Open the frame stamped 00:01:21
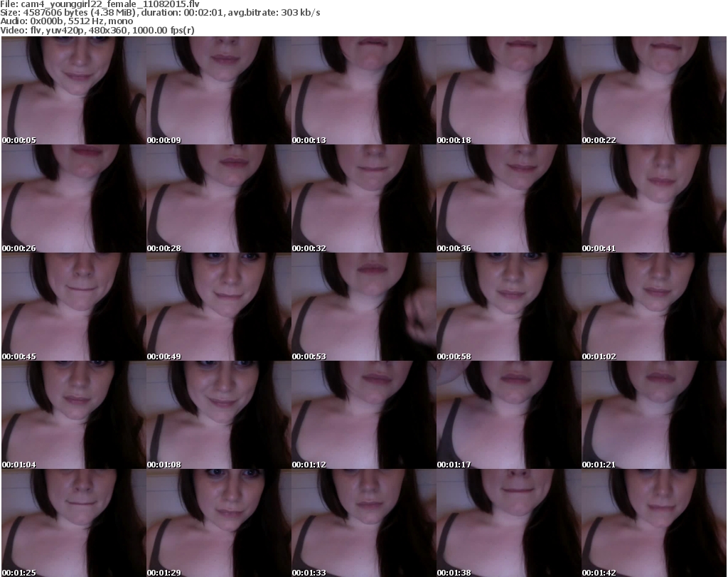Screen dimensions: 728x577 tap(654, 415)
